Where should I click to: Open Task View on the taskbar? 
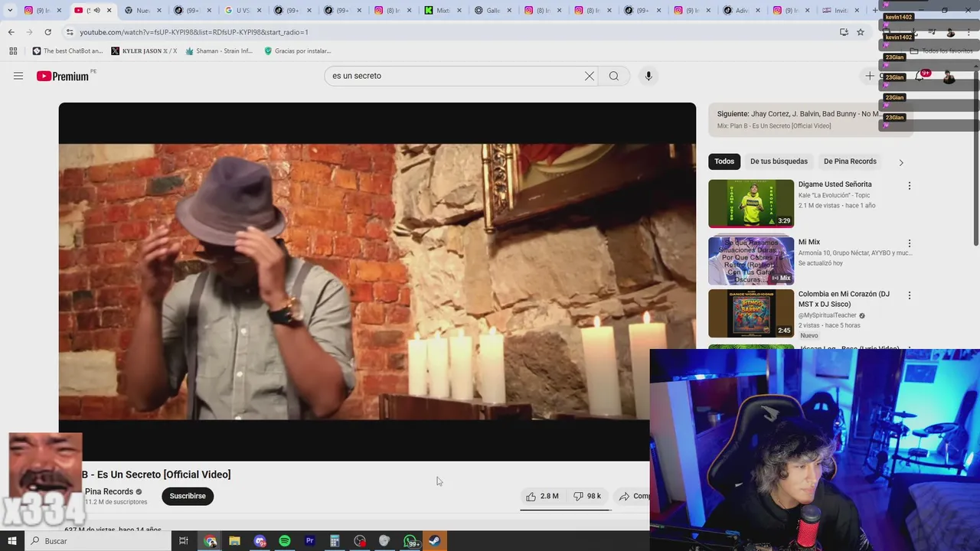184,541
